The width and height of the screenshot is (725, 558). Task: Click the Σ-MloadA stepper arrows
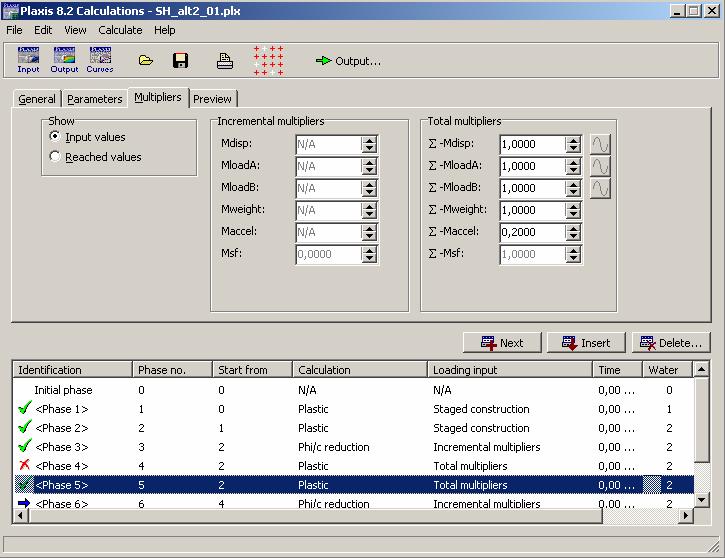[x=573, y=166]
